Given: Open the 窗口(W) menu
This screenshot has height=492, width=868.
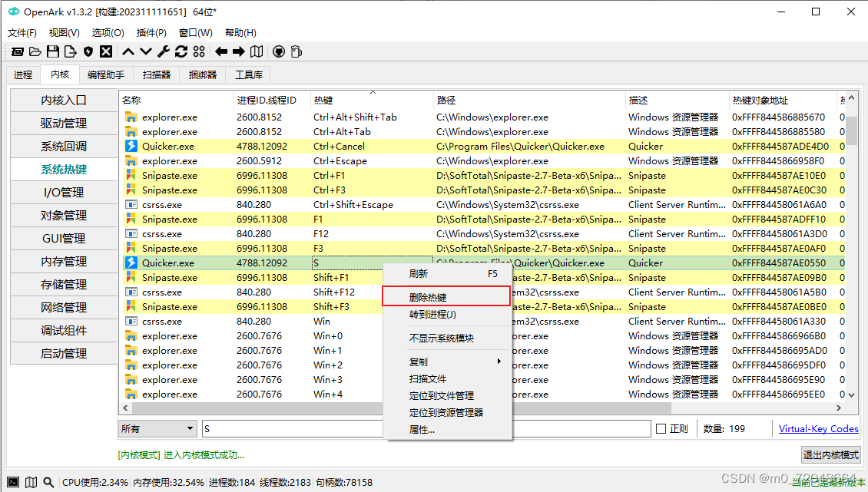Looking at the screenshot, I should (195, 33).
